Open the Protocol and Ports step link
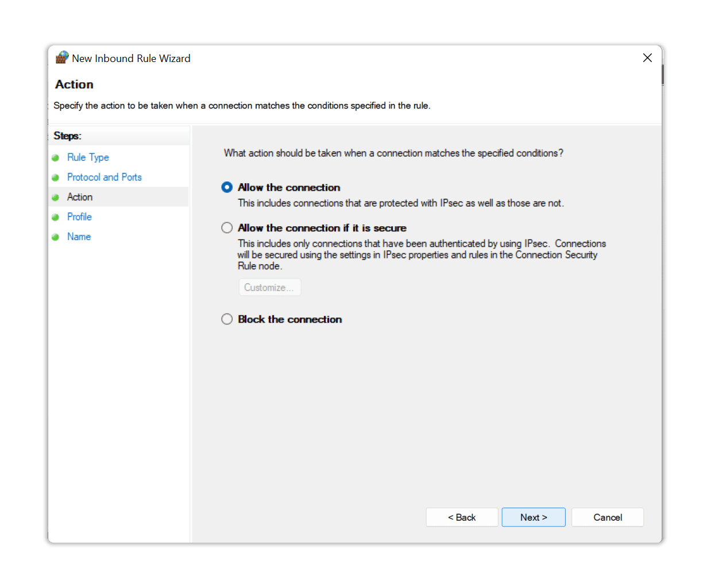Screen dimensions: 711x588 click(104, 177)
